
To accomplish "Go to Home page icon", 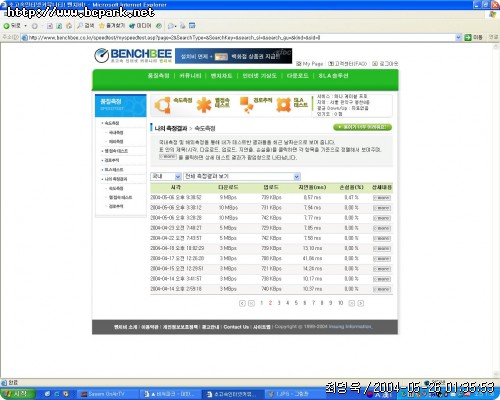I will (69, 26).
